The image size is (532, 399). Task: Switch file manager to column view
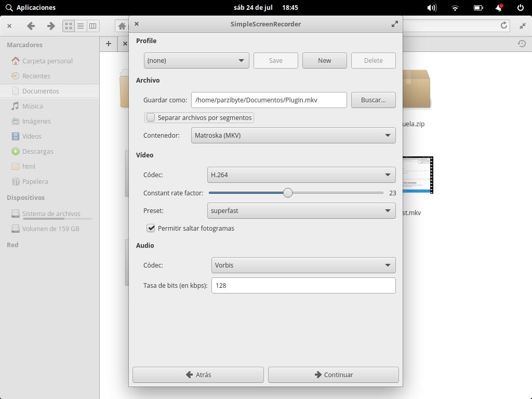[x=92, y=26]
